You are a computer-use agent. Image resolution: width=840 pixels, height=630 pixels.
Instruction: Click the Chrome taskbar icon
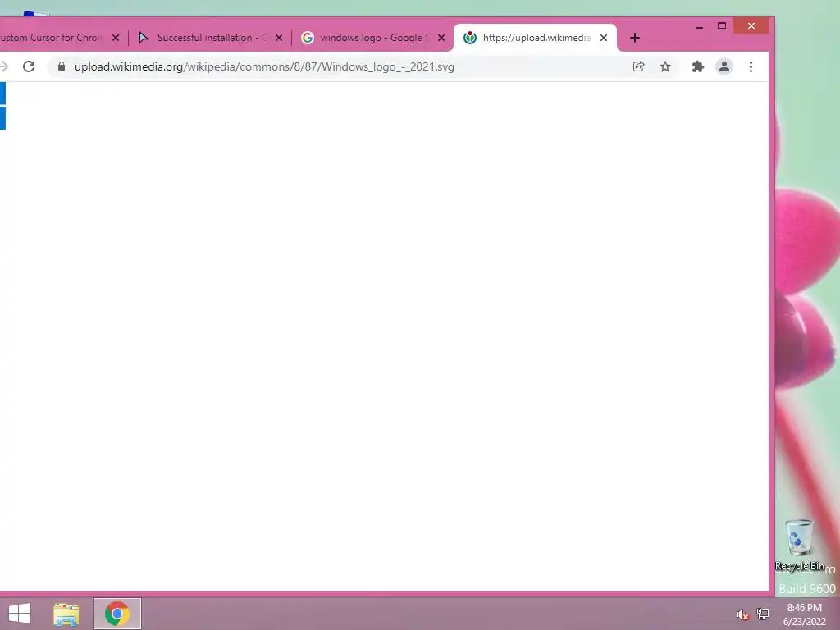117,614
